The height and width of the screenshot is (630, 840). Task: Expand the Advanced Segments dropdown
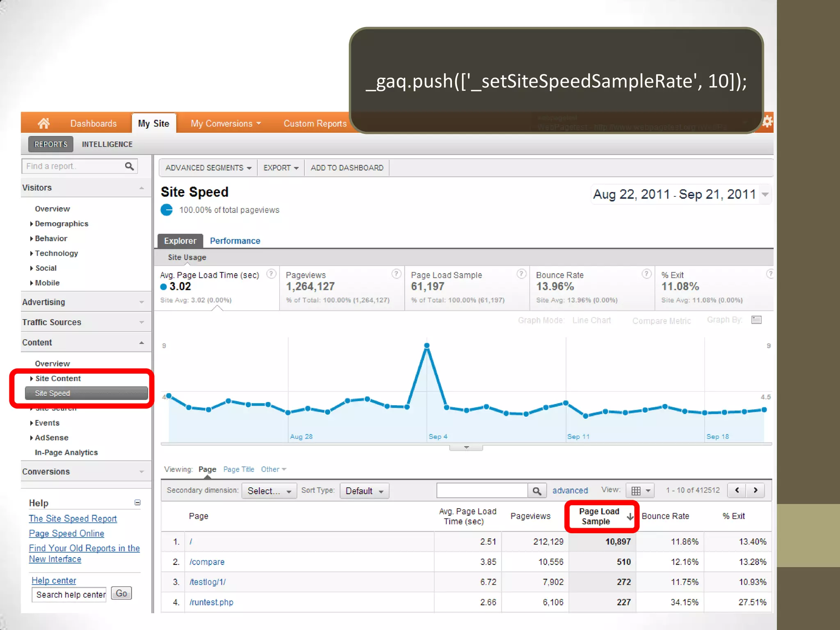coord(208,168)
